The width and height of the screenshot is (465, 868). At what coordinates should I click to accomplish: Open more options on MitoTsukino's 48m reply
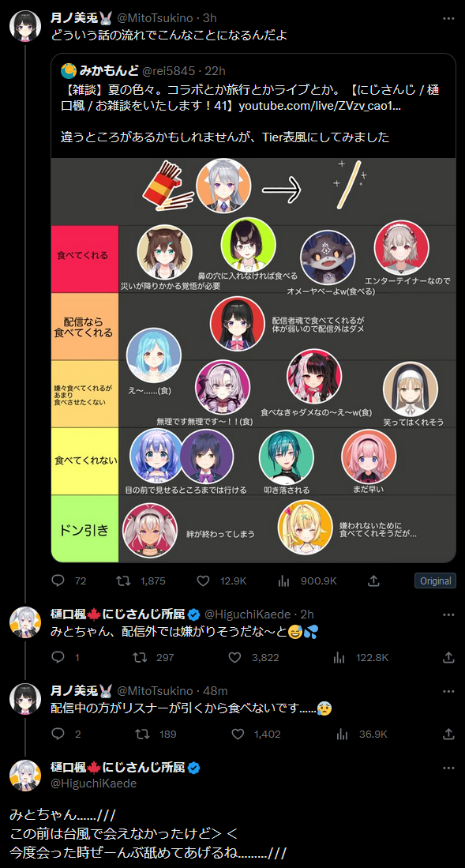point(449,691)
